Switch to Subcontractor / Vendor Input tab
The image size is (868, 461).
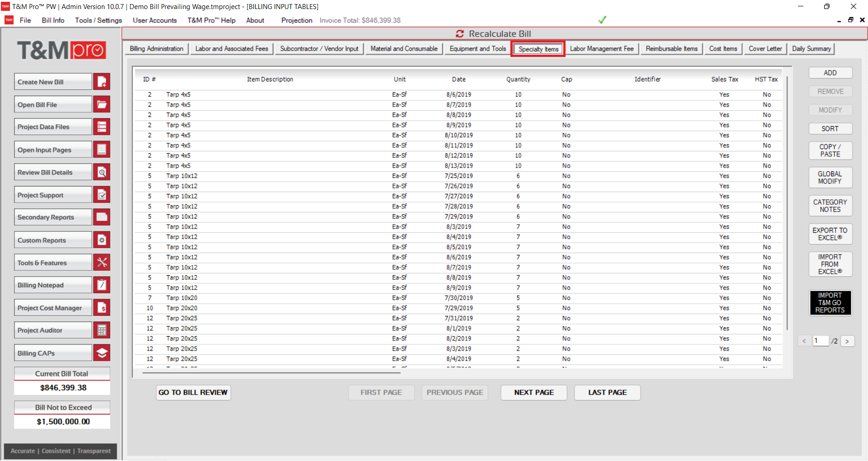(x=319, y=49)
